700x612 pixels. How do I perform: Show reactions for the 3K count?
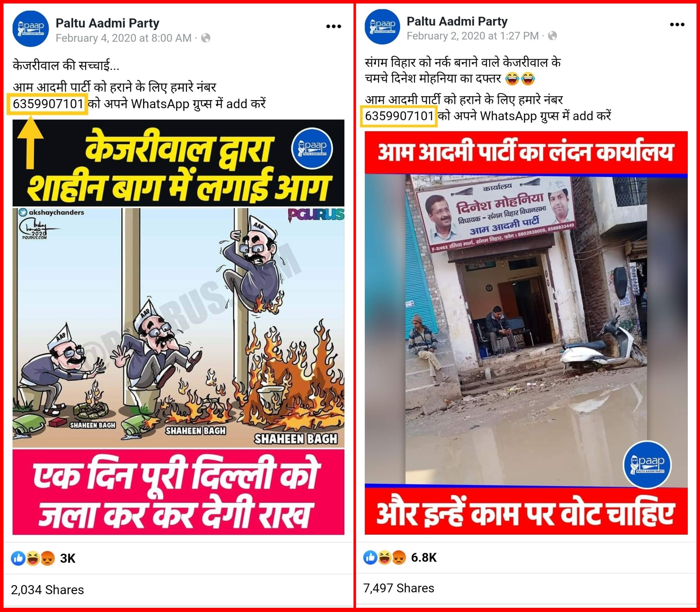tap(68, 558)
